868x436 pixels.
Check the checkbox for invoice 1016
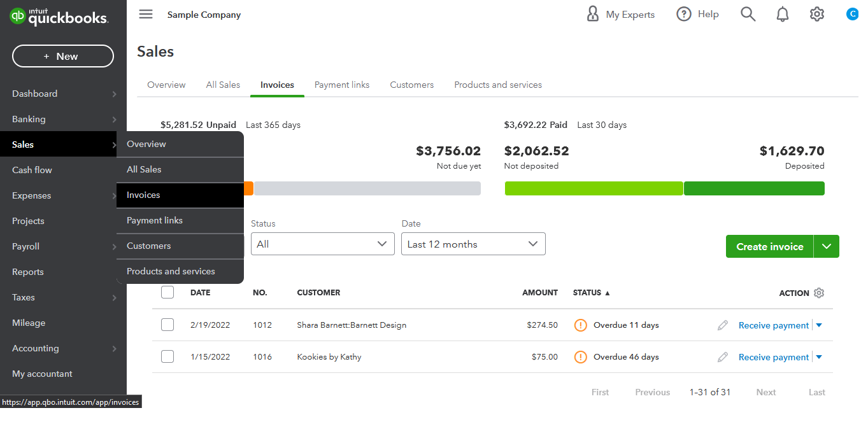click(x=167, y=356)
